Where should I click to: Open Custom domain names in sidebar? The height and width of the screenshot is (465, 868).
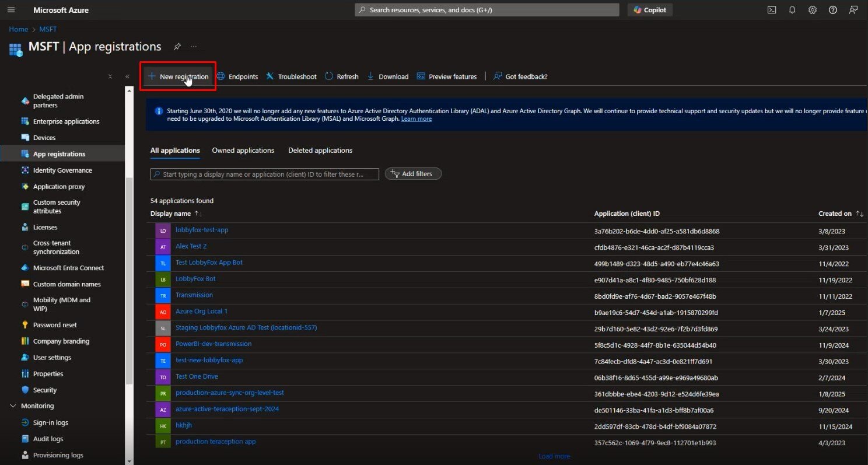[62, 284]
